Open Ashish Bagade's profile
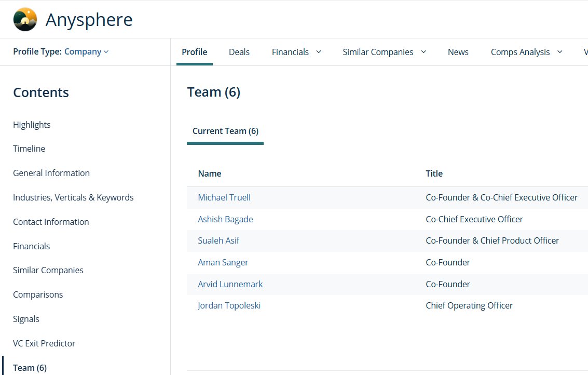588x375 pixels. [225, 219]
